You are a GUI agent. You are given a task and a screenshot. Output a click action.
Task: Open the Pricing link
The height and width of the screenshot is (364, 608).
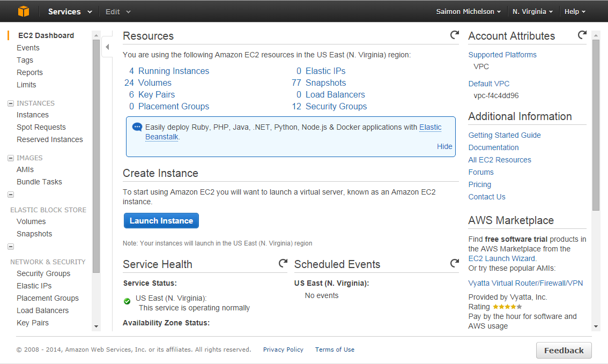pyautogui.click(x=480, y=184)
